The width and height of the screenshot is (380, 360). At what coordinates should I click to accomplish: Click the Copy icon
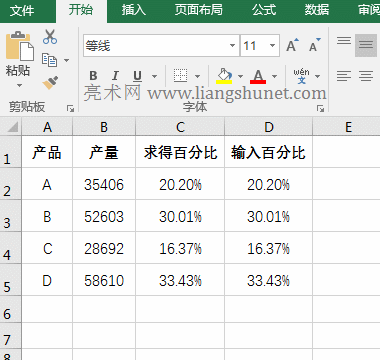tap(49, 60)
